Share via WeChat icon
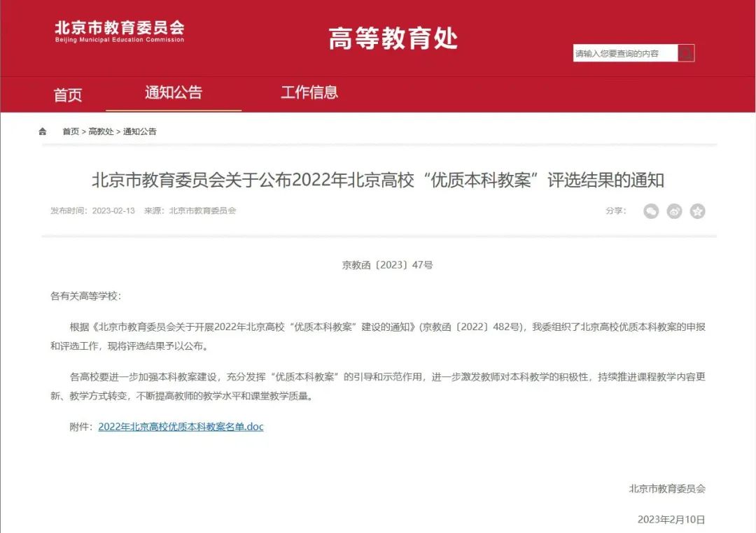 click(x=651, y=211)
